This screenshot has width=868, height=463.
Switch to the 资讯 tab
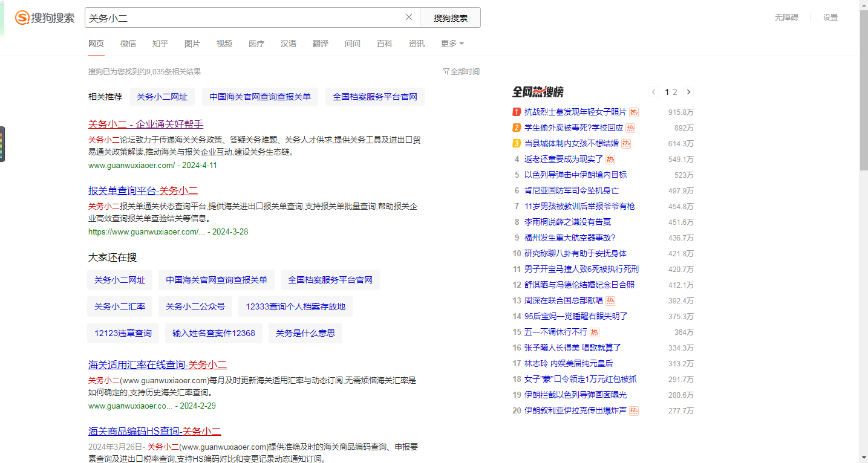[417, 44]
